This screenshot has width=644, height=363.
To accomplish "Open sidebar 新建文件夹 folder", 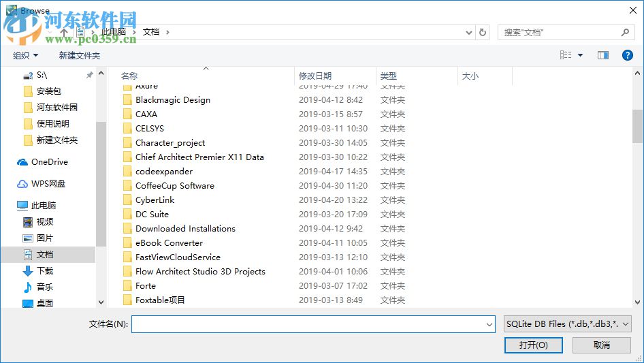I will tap(57, 140).
